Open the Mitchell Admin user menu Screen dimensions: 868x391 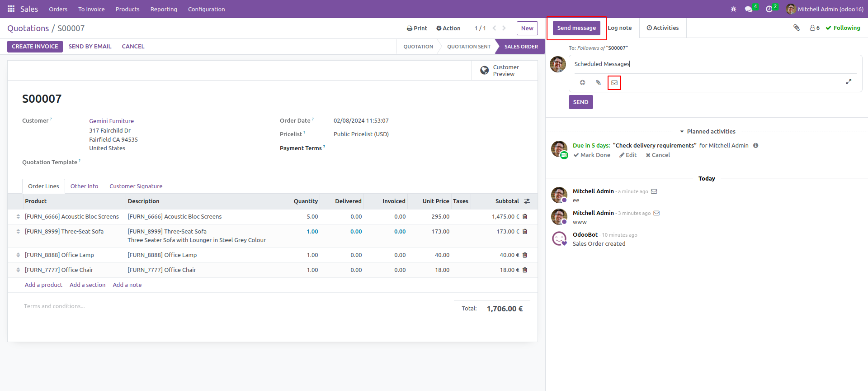pyautogui.click(x=825, y=9)
